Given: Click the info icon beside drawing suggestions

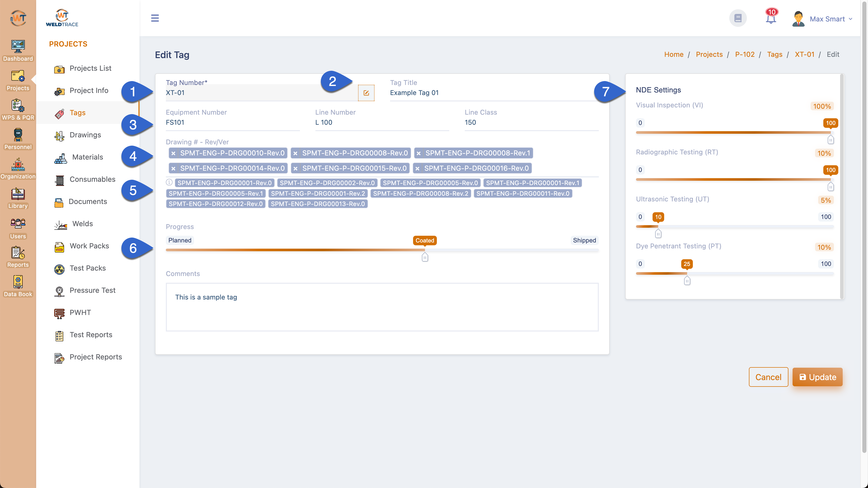Looking at the screenshot, I should 169,182.
